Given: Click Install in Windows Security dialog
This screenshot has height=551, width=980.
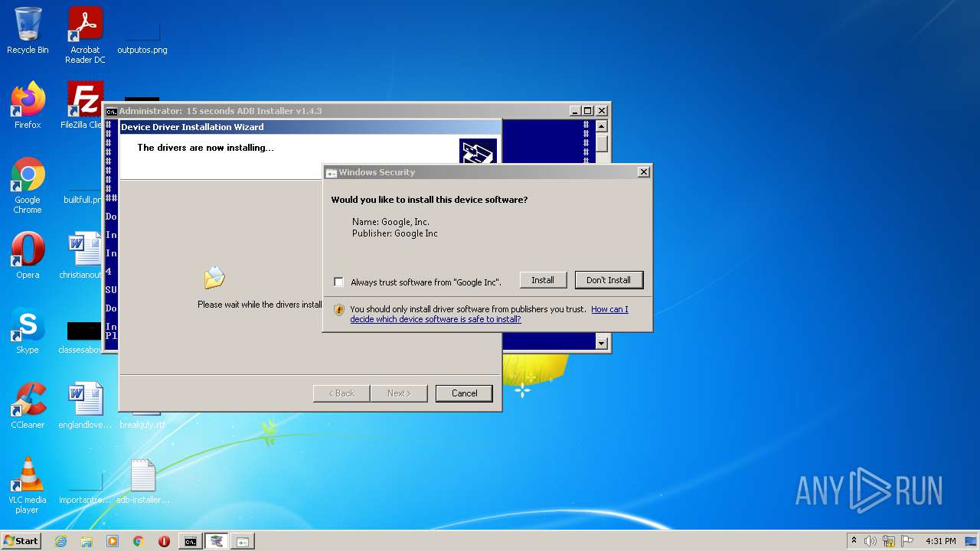Looking at the screenshot, I should [543, 280].
